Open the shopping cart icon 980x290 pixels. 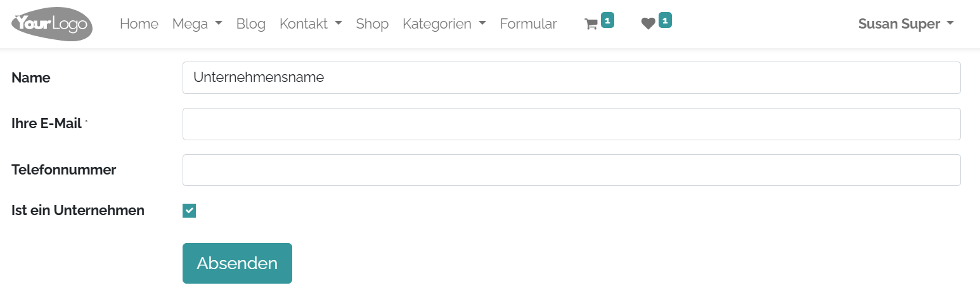[591, 24]
